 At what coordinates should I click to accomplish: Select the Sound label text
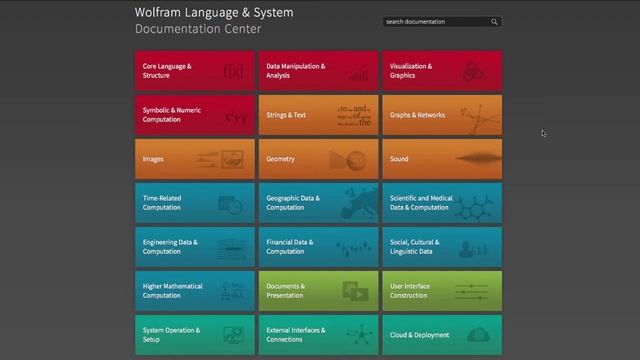point(399,159)
